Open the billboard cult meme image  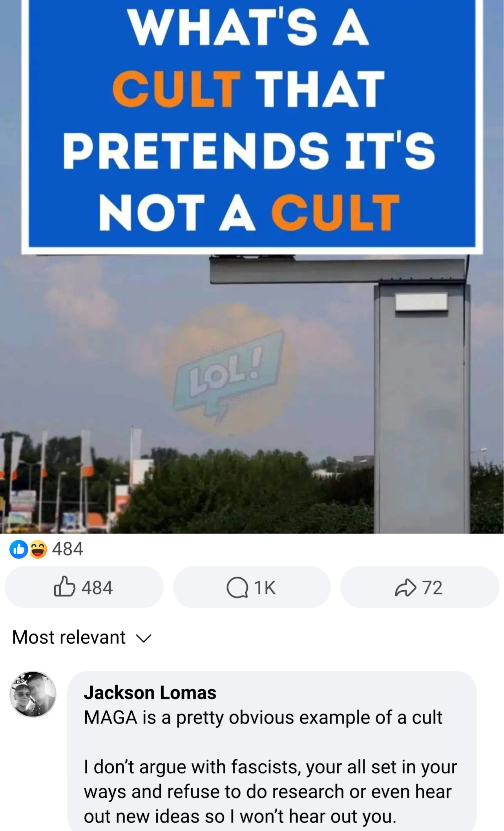pyautogui.click(x=252, y=267)
